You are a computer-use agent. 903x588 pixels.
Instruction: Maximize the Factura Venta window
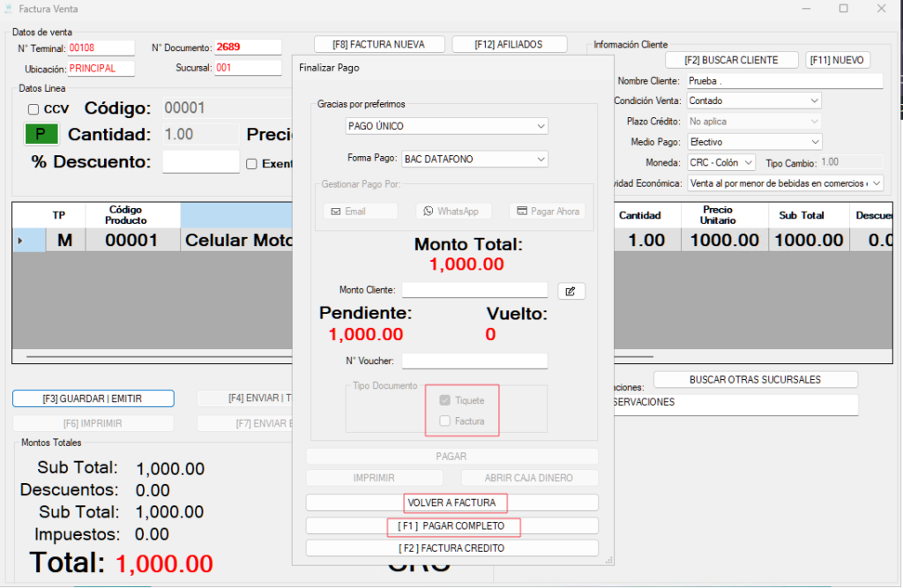tap(843, 9)
